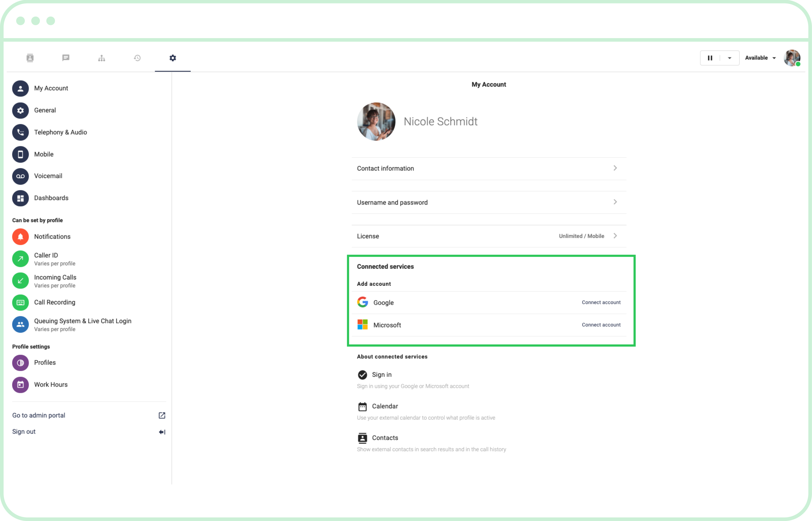The image size is (812, 521).
Task: Open Dashboards settings
Action: pyautogui.click(x=51, y=198)
